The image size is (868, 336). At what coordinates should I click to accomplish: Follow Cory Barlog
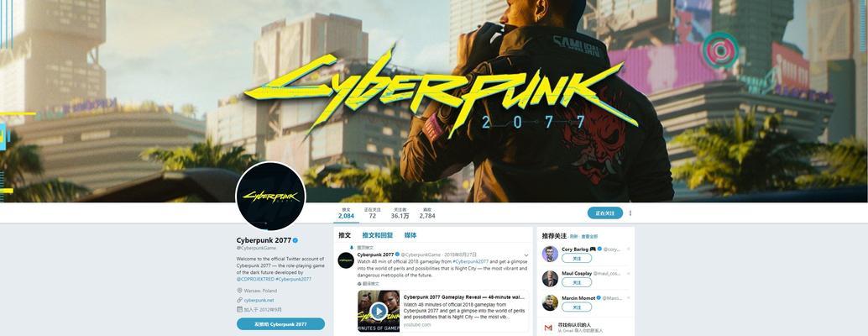pyautogui.click(x=576, y=259)
